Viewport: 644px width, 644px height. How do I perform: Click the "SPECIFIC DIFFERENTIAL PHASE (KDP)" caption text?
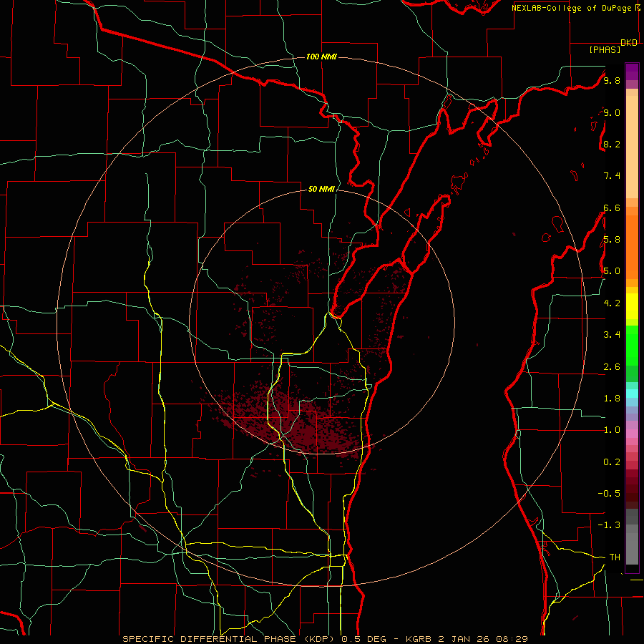[x=227, y=639]
